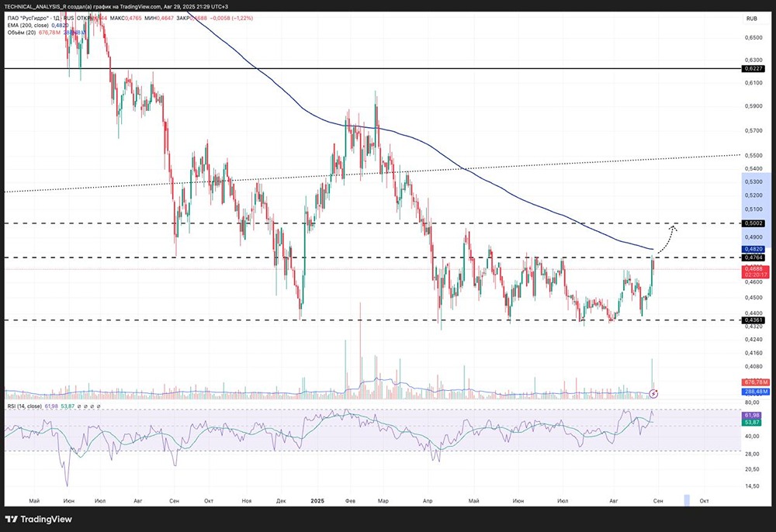Click the 14,50 level on the RSI scale
The image size is (776, 532).
(752, 486)
